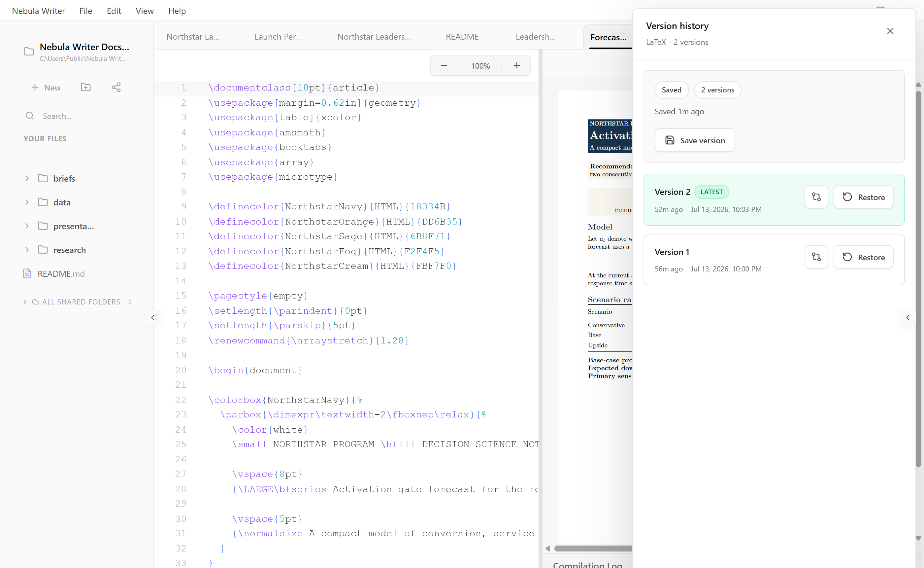Click the share icon in sidebar
This screenshot has height=568, width=924.
116,87
